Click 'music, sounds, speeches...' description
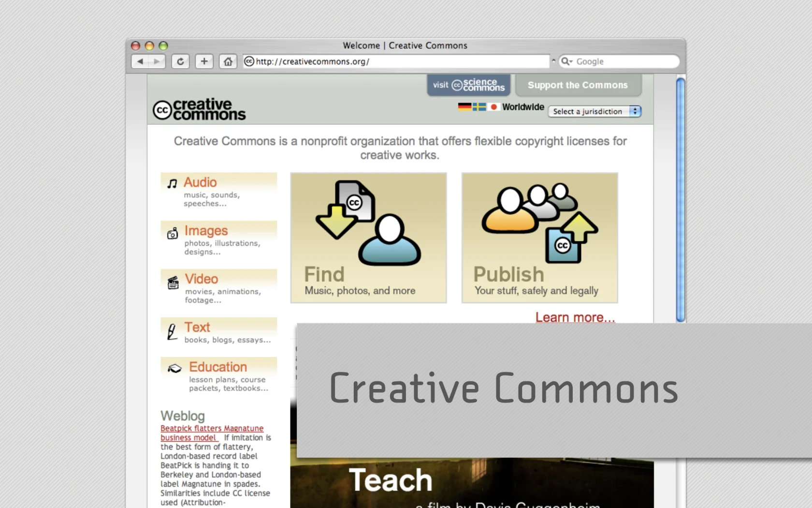The image size is (812, 508). (x=212, y=199)
